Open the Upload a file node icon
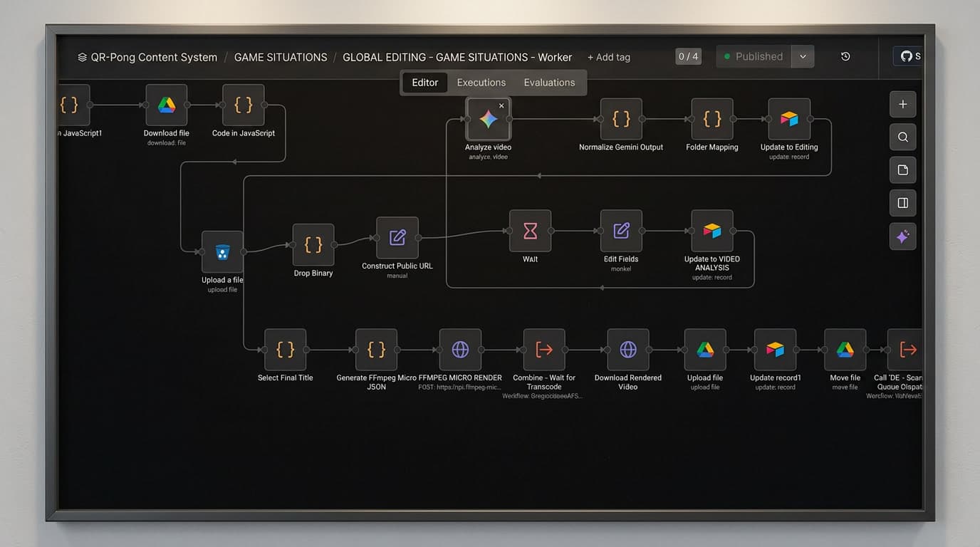Viewport: 980px width, 547px height. [221, 251]
